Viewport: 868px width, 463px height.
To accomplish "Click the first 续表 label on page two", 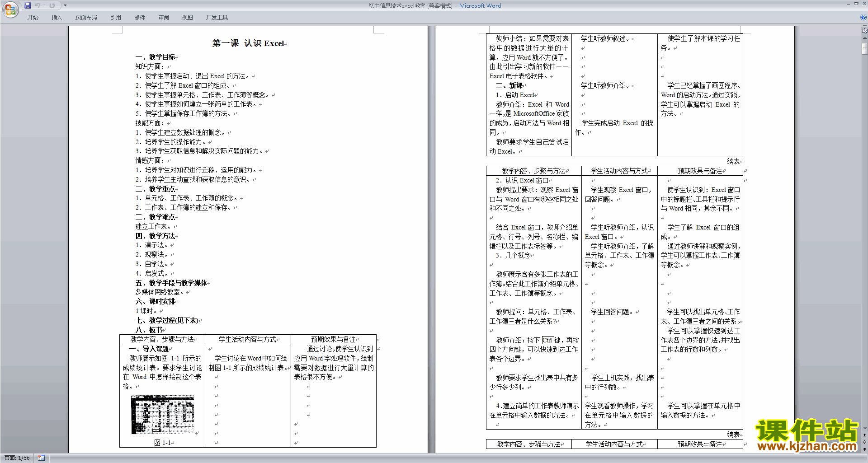I will pyautogui.click(x=734, y=161).
